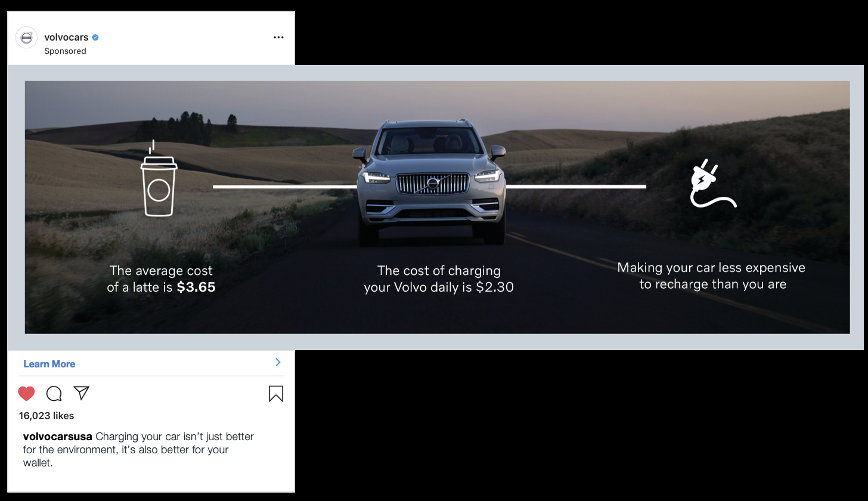This screenshot has width=868, height=501.
Task: Click the caption text about your wallet
Action: click(x=138, y=449)
